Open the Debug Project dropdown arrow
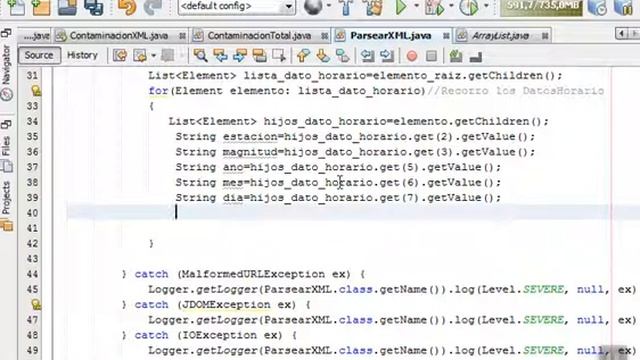 click(x=451, y=6)
